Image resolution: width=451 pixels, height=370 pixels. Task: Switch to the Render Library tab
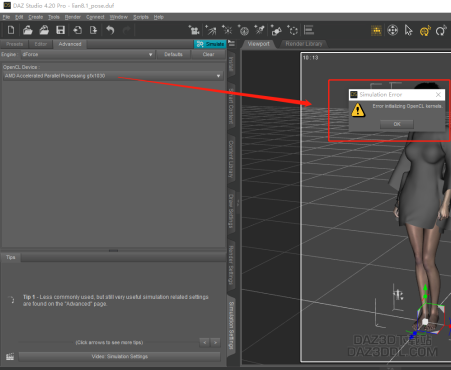304,44
